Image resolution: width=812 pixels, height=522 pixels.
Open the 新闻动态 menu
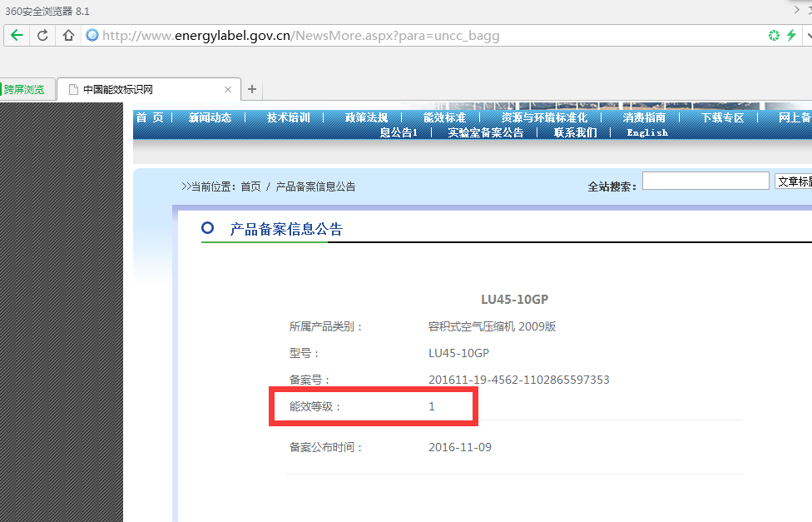(x=210, y=117)
